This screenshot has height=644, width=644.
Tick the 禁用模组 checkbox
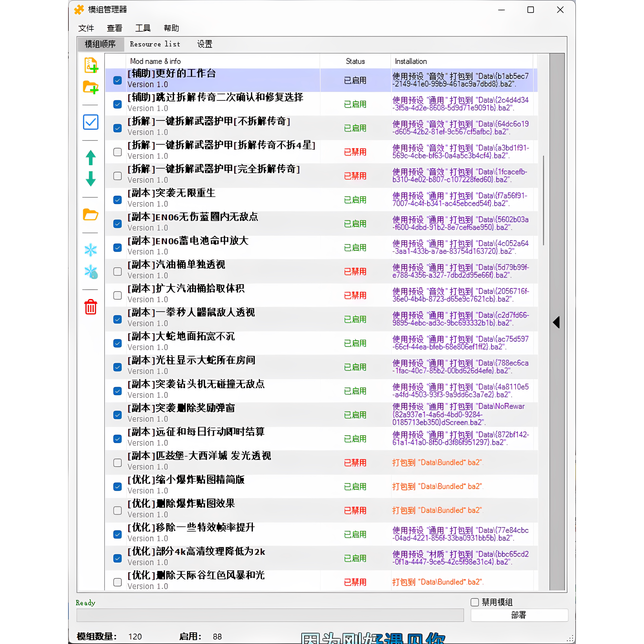tap(475, 602)
